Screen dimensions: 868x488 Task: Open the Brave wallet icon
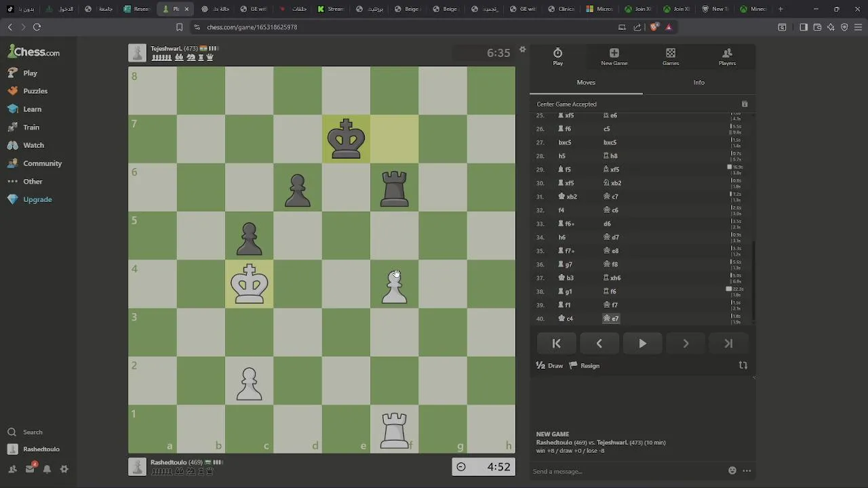[817, 27]
